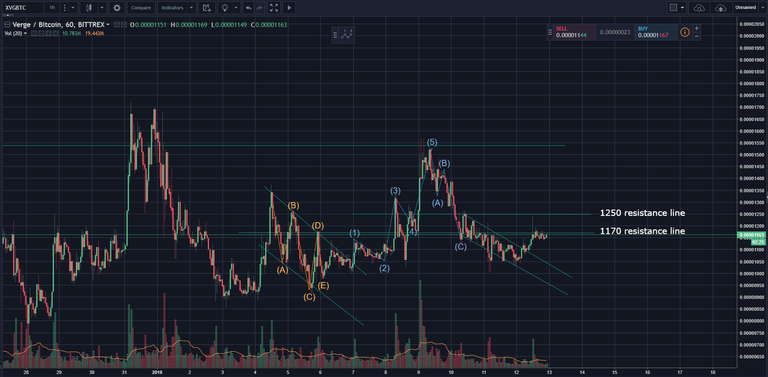Expand the bar style dropdown arrow

click(101, 8)
